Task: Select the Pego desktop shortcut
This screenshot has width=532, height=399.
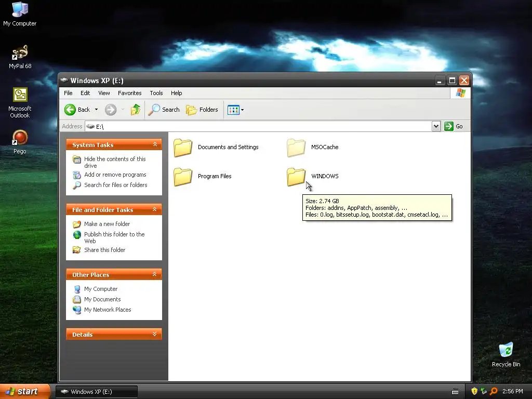Action: (20, 142)
